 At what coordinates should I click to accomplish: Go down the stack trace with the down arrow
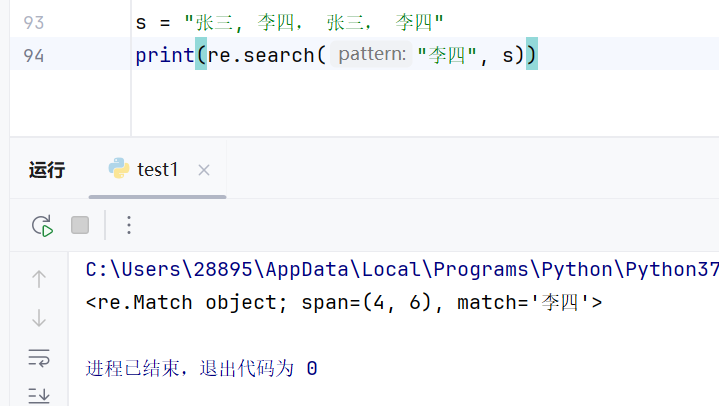tap(39, 317)
